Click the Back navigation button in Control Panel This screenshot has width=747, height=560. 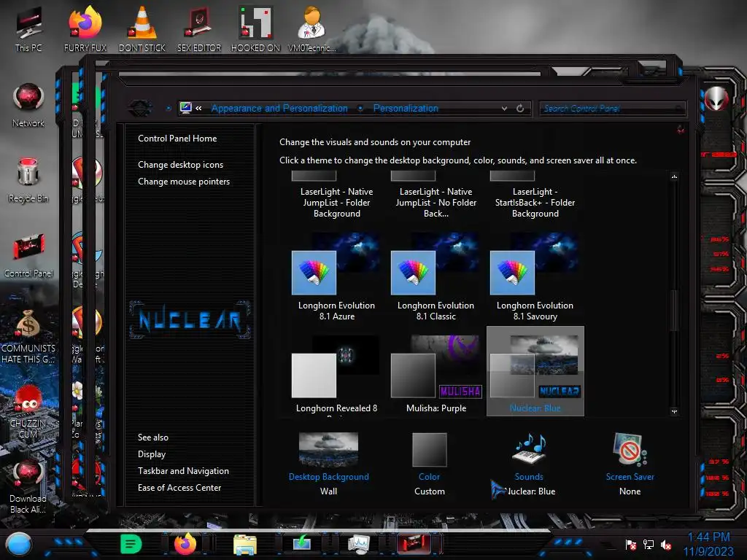pyautogui.click(x=139, y=108)
